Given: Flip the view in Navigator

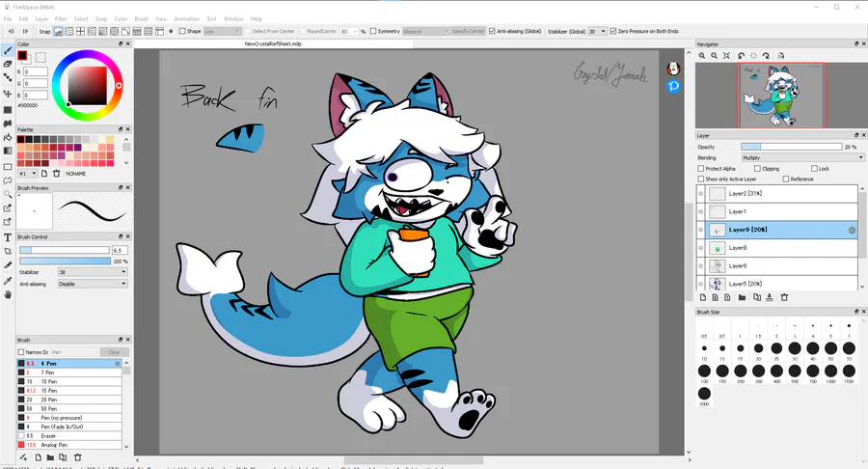Looking at the screenshot, I should pyautogui.click(x=780, y=56).
